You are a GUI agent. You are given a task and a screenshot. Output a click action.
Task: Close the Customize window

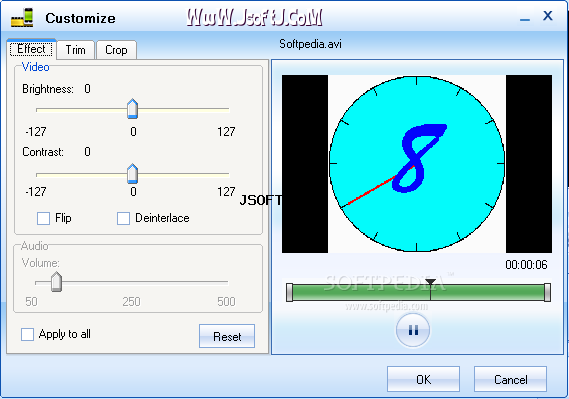[548, 16]
